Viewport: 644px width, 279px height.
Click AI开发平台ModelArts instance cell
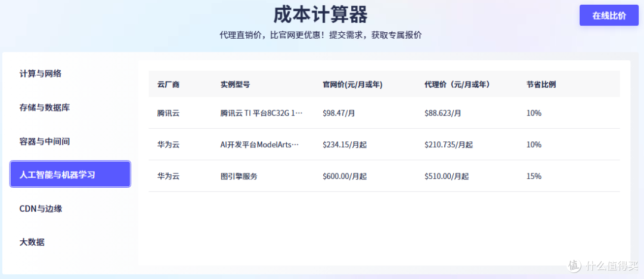coord(259,145)
